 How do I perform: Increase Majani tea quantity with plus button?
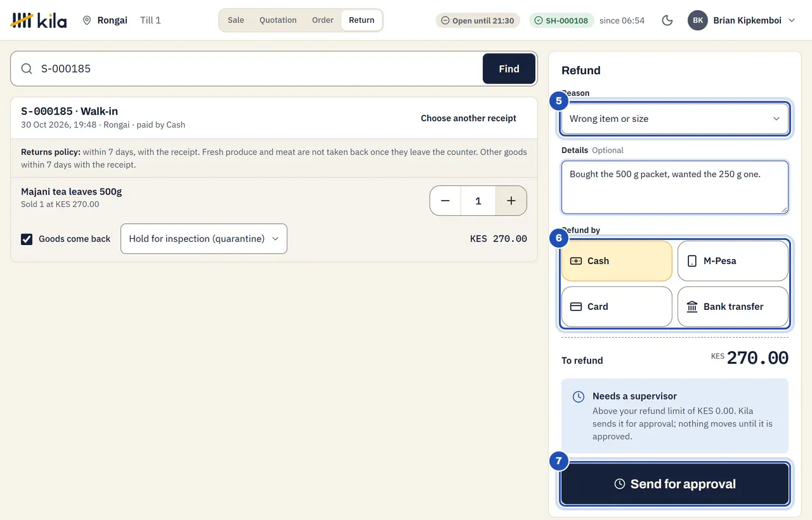511,201
